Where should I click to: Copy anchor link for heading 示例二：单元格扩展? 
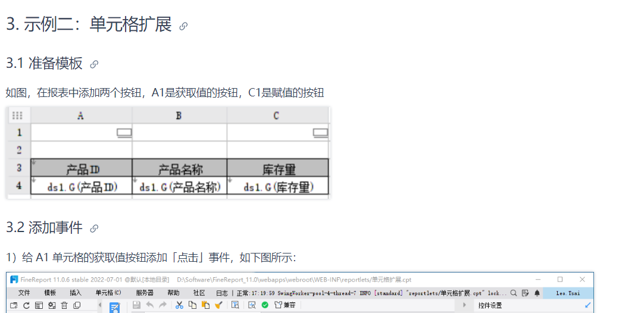click(x=183, y=26)
